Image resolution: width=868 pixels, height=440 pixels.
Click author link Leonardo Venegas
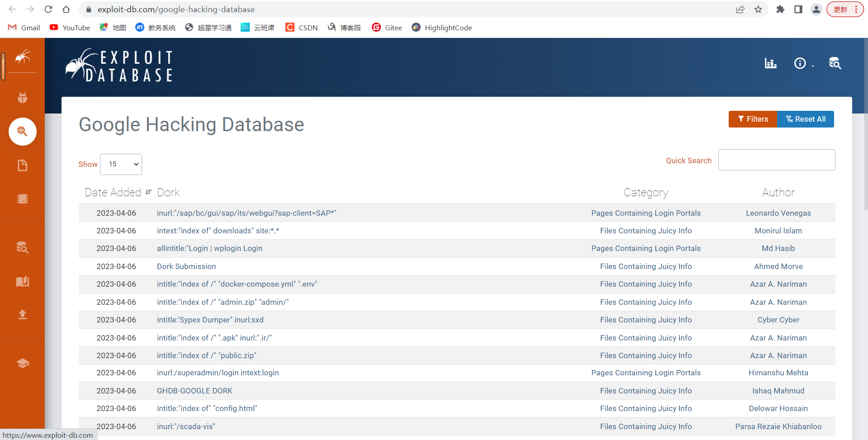click(778, 213)
